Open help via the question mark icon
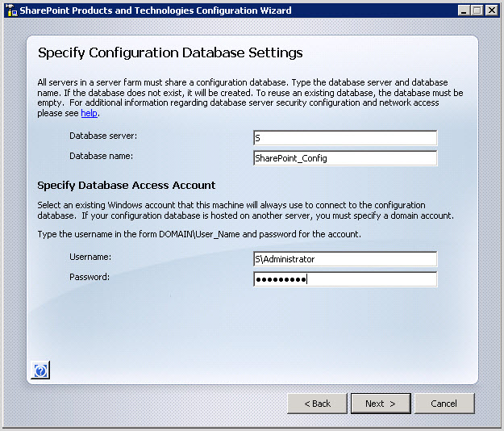Viewport: 504px width, 431px height. [40, 370]
